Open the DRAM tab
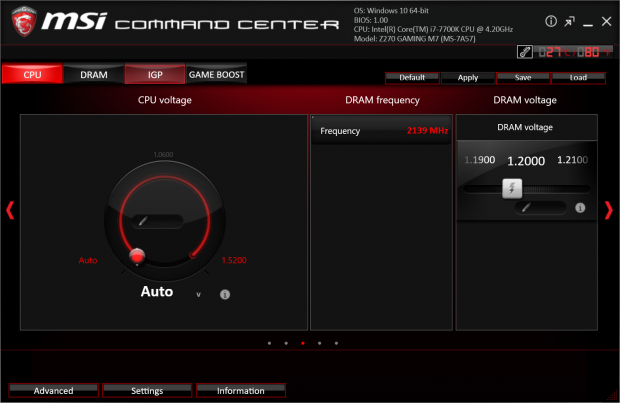 point(94,74)
